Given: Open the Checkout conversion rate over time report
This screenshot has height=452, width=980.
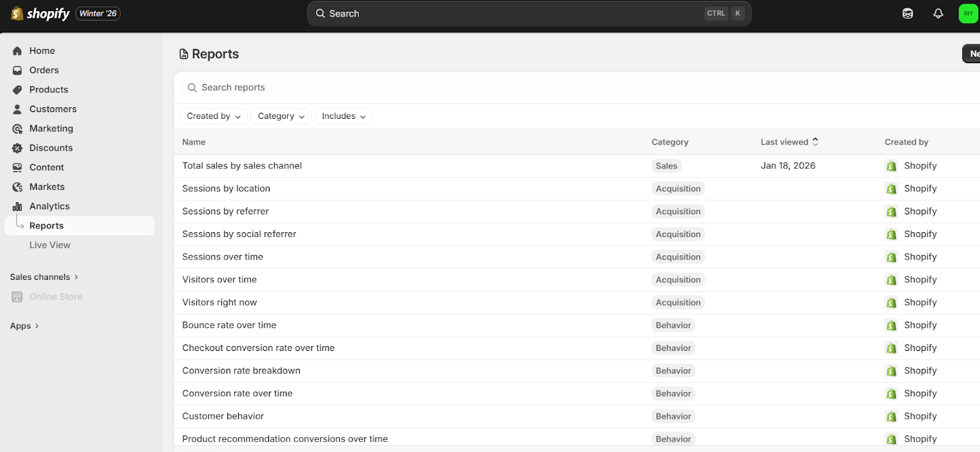Looking at the screenshot, I should click(x=258, y=348).
